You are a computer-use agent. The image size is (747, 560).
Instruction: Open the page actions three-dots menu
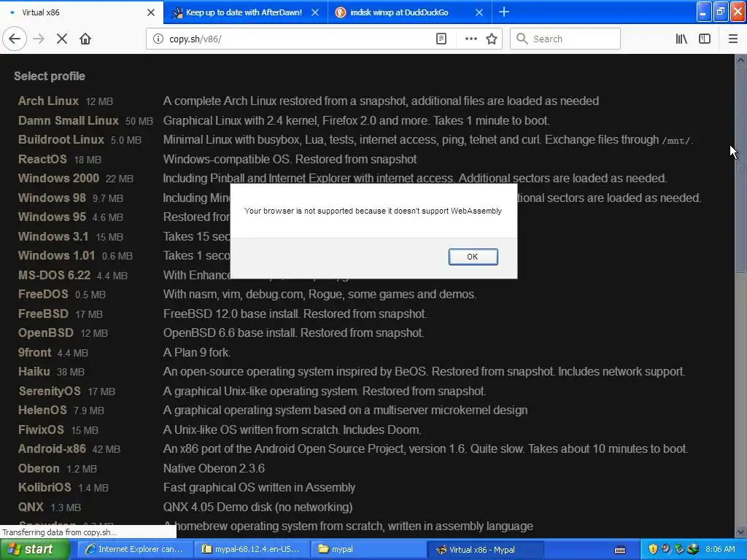tap(471, 39)
